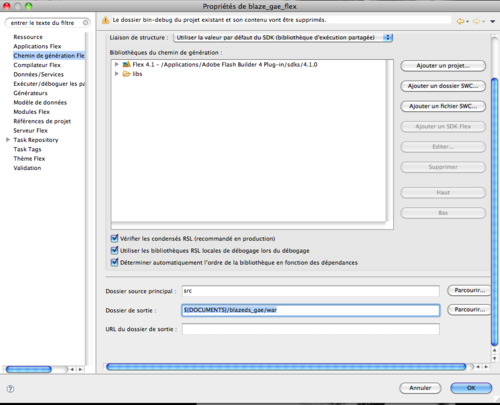Viewport: 500px width, 405px height.
Task: Click the Haut button
Action: click(x=443, y=192)
